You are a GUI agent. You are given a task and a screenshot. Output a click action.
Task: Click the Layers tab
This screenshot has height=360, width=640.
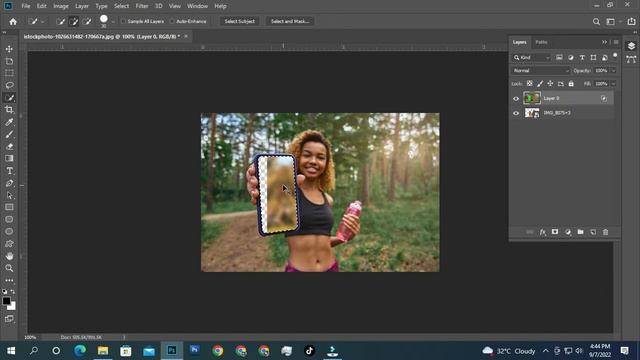pyautogui.click(x=520, y=42)
